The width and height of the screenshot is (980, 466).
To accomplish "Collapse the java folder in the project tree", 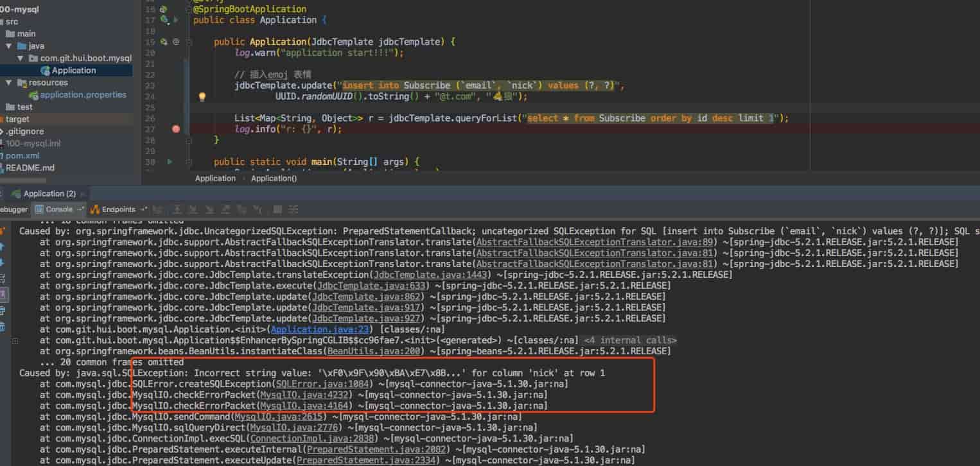I will click(9, 46).
